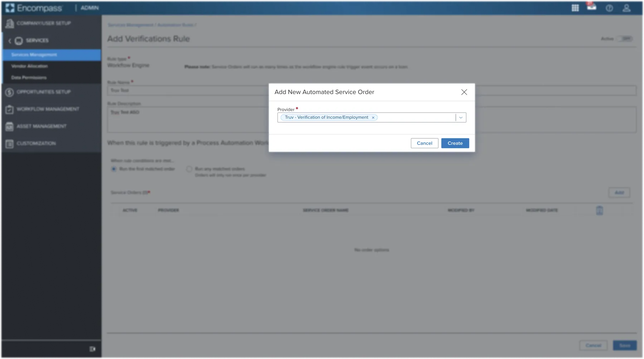Click the Workflow Management clipboard icon

pos(10,109)
